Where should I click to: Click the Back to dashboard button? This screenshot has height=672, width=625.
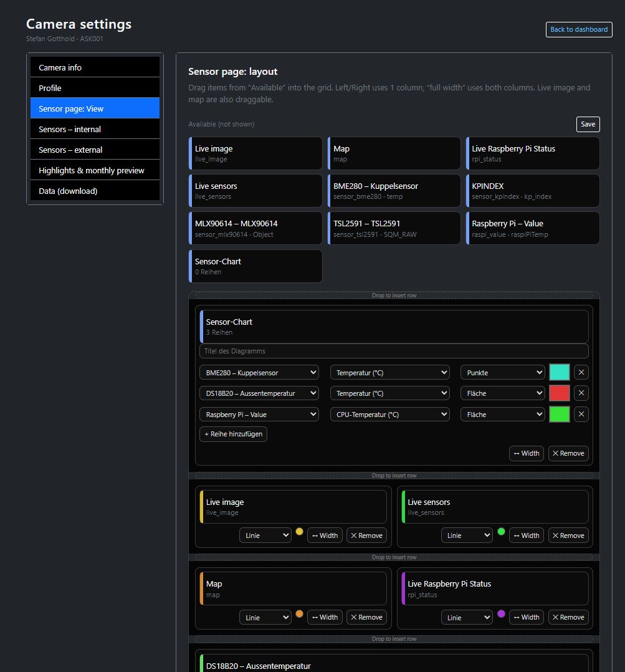[578, 29]
